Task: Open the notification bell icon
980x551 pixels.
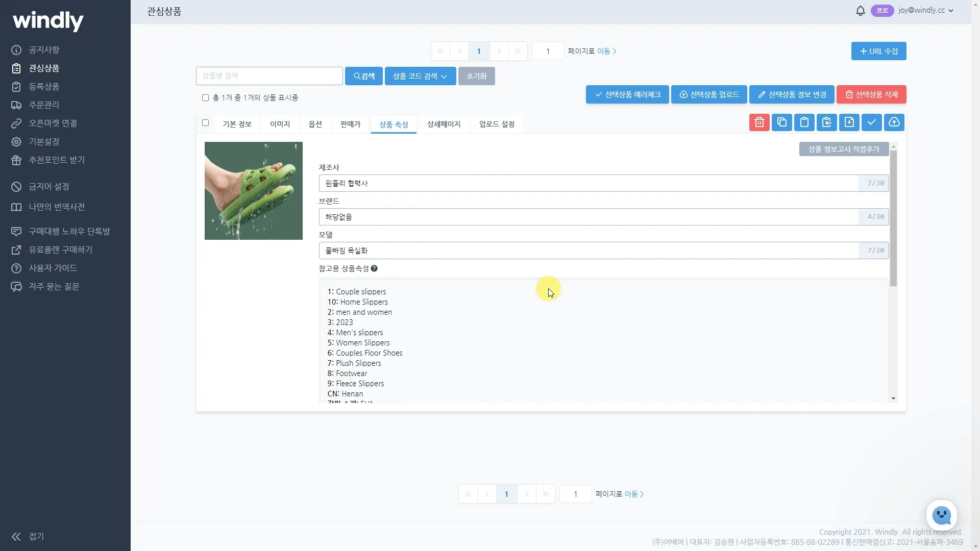Action: coord(860,11)
